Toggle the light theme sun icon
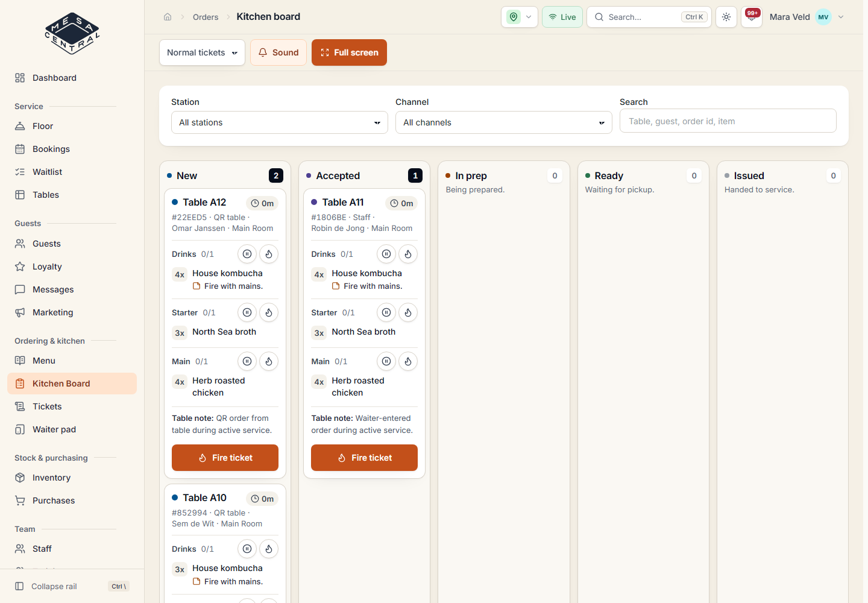This screenshot has width=868, height=603. (726, 17)
